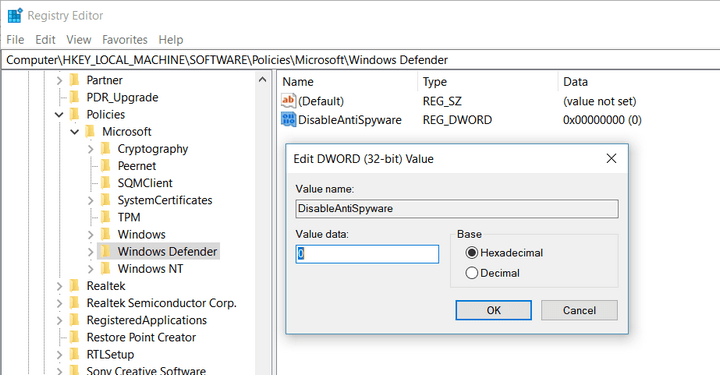This screenshot has width=720, height=375.
Task: Click the Realtek folder icon
Action: [x=74, y=286]
